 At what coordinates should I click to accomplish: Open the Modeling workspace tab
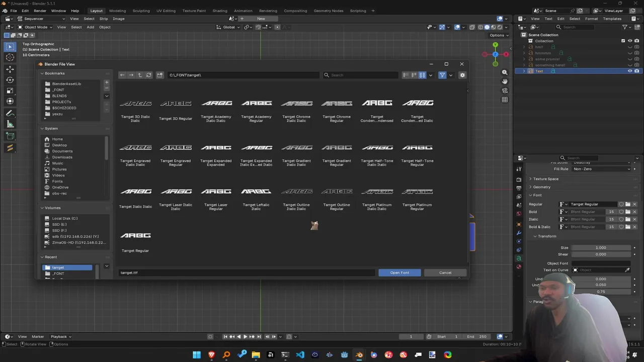117,11
